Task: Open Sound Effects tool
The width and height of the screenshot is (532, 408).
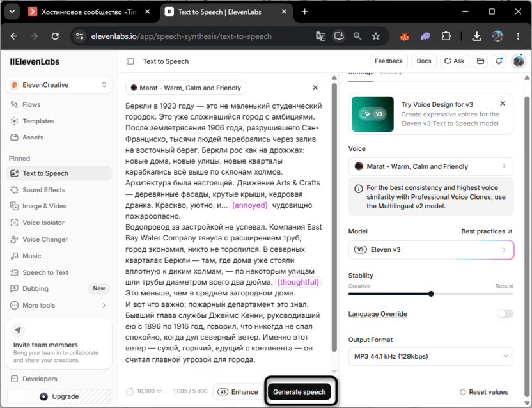Action: (59, 190)
